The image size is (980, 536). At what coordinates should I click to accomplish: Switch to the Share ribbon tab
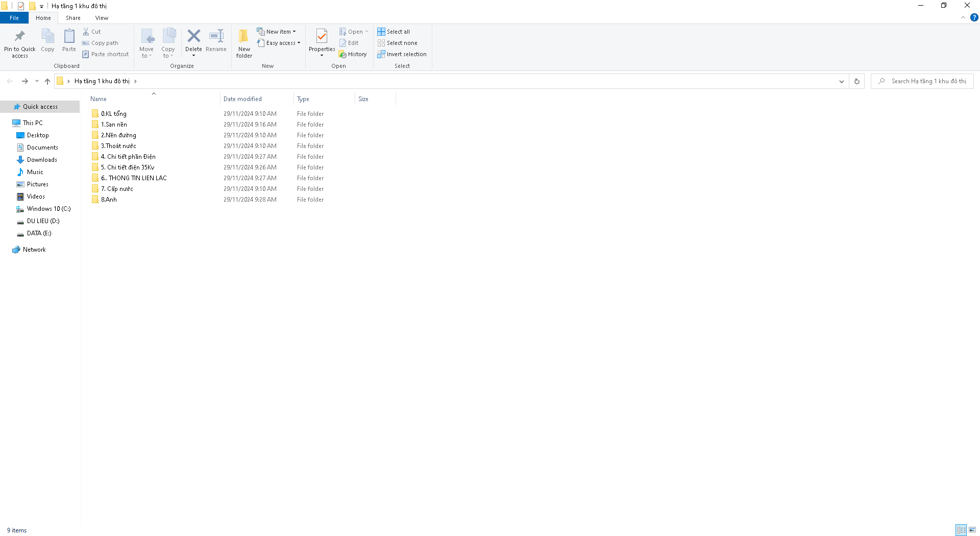pyautogui.click(x=73, y=18)
